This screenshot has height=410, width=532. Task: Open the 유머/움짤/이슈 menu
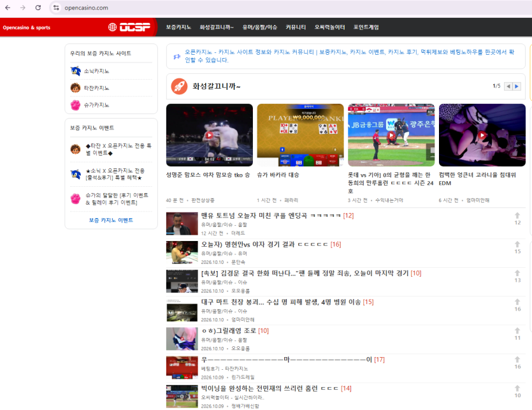pyautogui.click(x=259, y=27)
